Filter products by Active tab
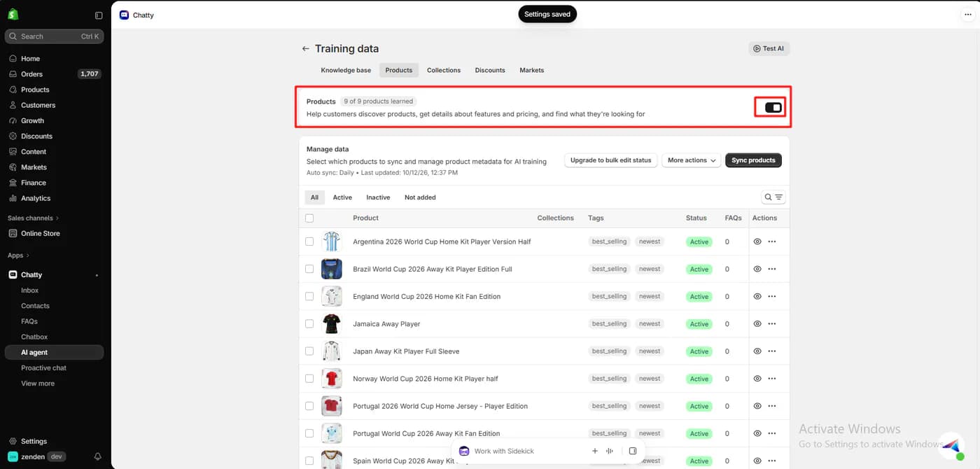The image size is (980, 469). [x=342, y=197]
